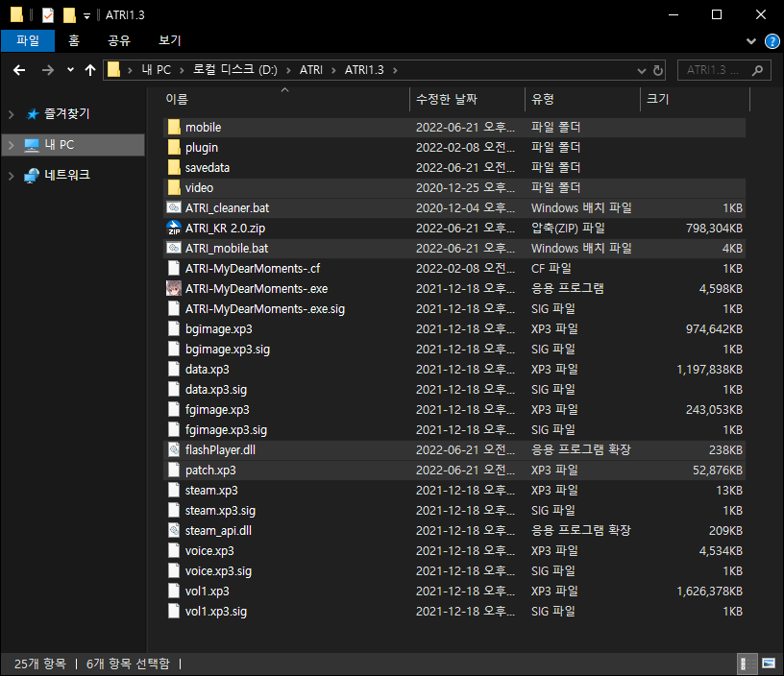Viewport: 784px width, 676px height.
Task: Select the video folder icon
Action: tap(174, 187)
